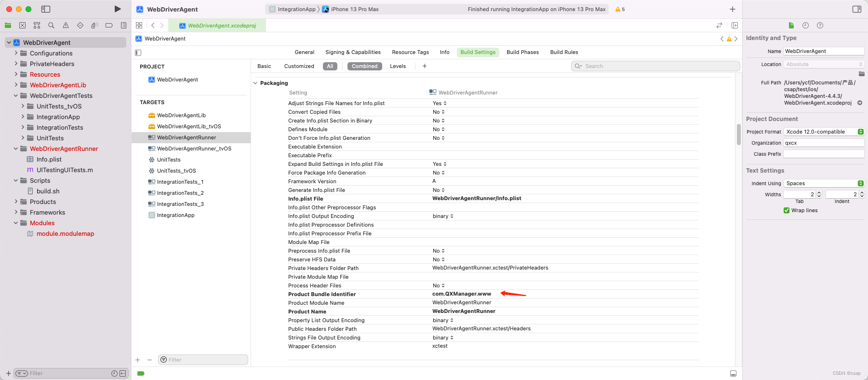Select IntegrationApp scheme in toolbar
This screenshot has width=868, height=380.
292,9
